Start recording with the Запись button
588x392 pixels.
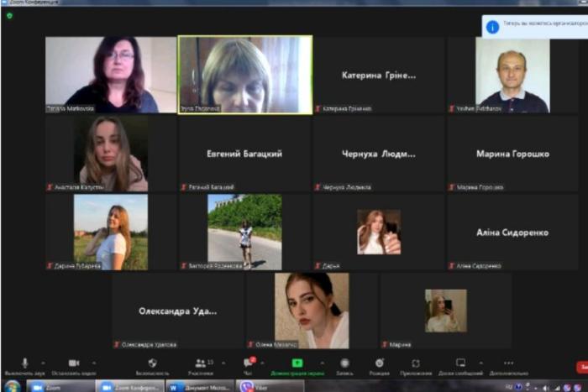(x=344, y=363)
